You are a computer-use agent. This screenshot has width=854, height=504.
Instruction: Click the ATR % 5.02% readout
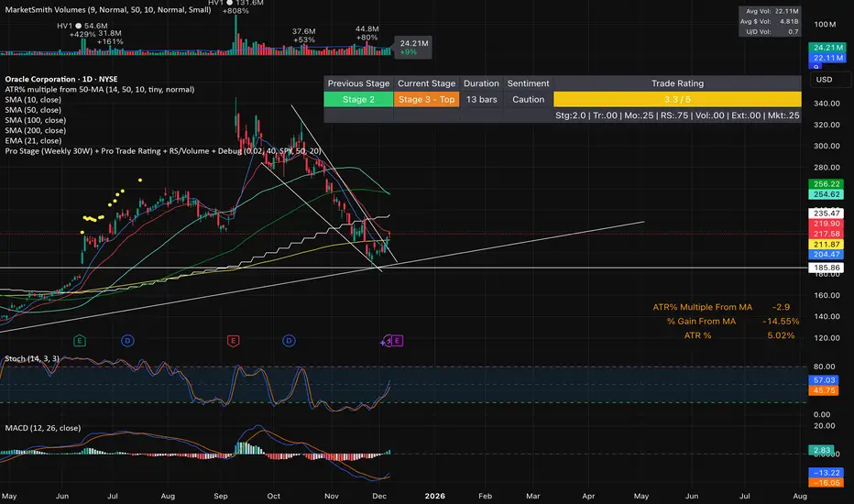pyautogui.click(x=739, y=335)
